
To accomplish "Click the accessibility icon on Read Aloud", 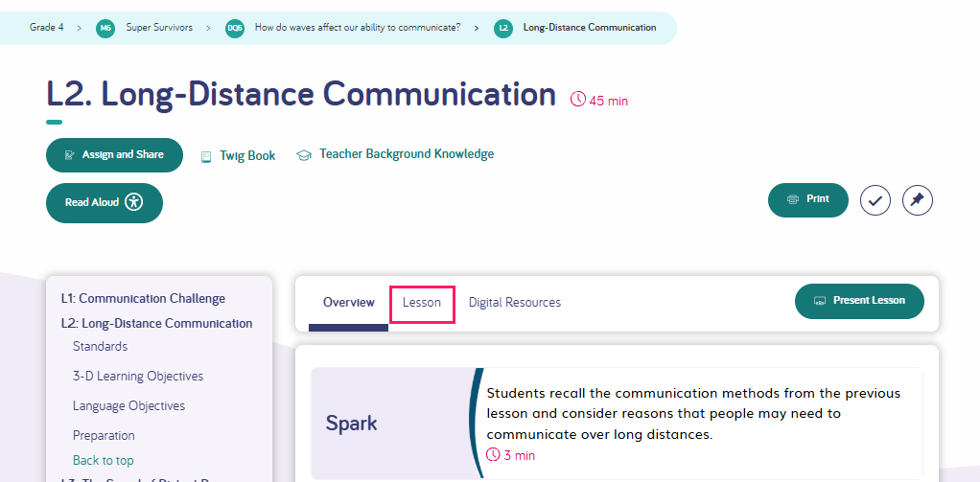I will coord(133,202).
